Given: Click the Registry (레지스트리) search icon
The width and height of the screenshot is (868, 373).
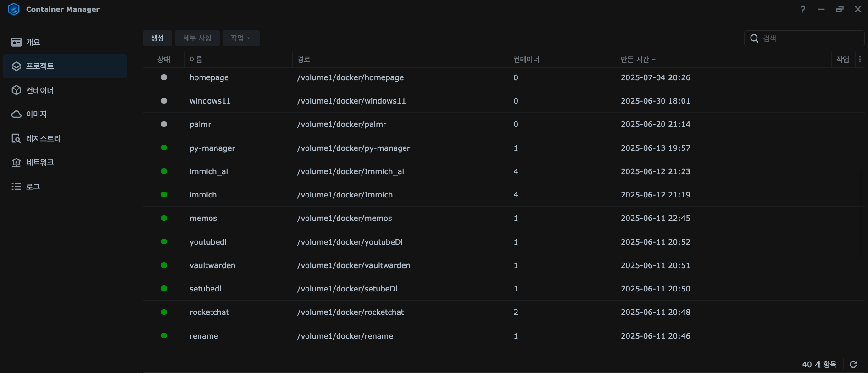Looking at the screenshot, I should tap(17, 138).
